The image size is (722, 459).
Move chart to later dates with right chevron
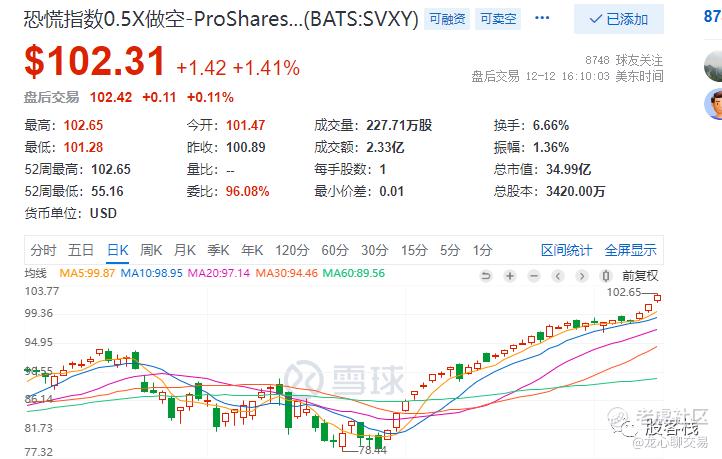pos(582,276)
